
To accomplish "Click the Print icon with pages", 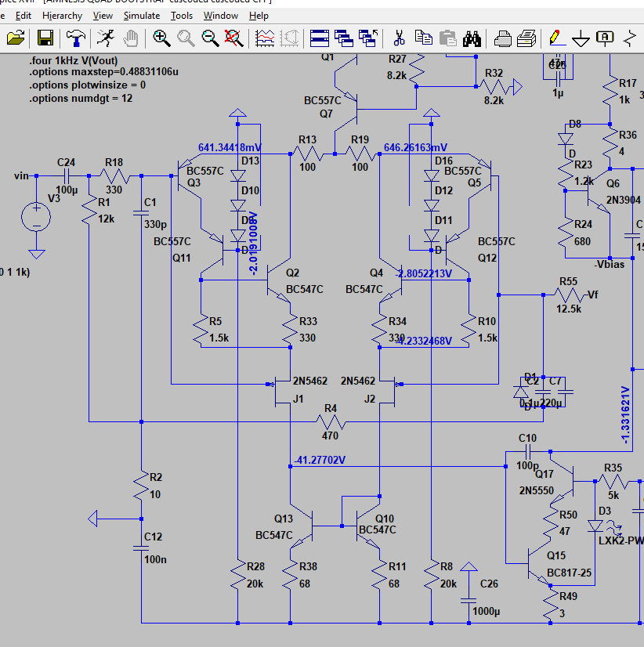I will [x=526, y=38].
